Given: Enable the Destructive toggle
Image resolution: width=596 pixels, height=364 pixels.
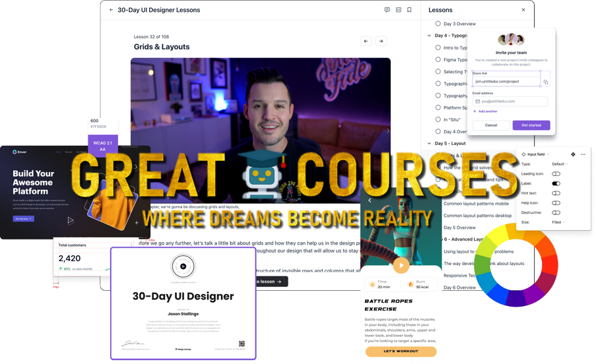Looking at the screenshot, I should 556,212.
